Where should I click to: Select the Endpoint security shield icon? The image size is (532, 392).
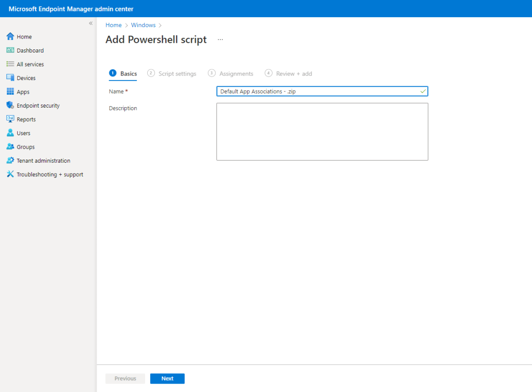tap(10, 106)
